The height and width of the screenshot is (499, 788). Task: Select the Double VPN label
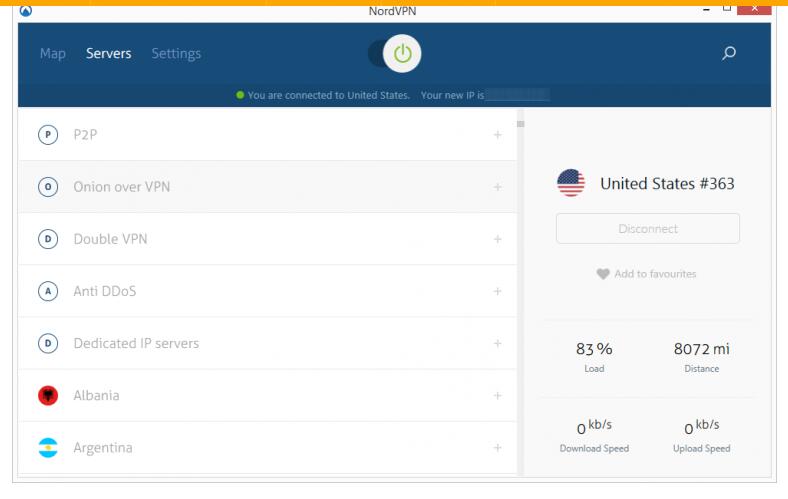tap(111, 239)
